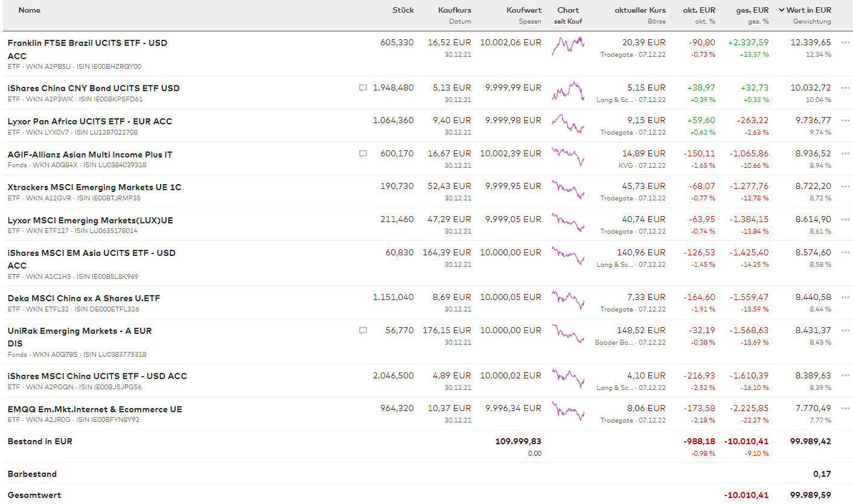
Task: Click the Franklin FTSE Brazil sparkline chart
Action: point(568,45)
